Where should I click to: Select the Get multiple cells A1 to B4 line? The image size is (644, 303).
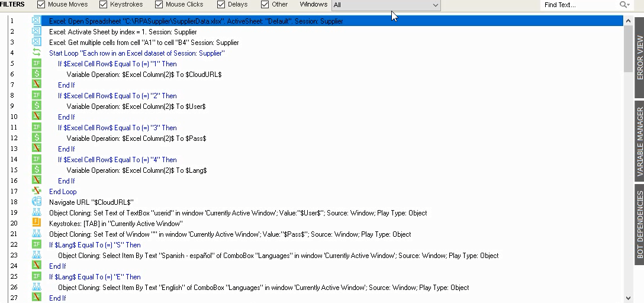(144, 42)
